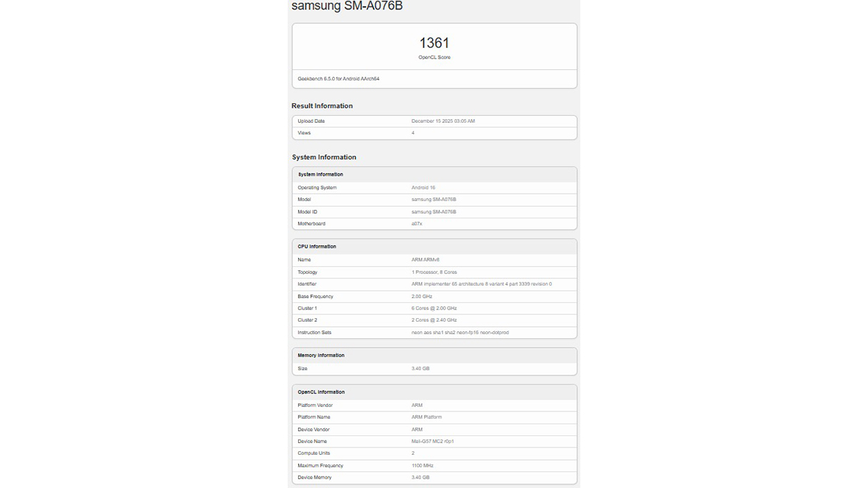Select the Instruction Sets row
This screenshot has height=488, width=868.
click(x=434, y=332)
